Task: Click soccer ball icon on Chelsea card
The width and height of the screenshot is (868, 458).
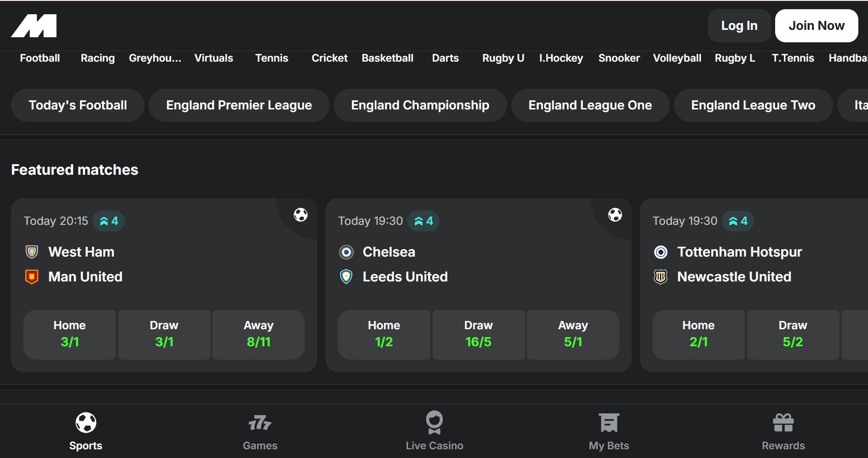Action: [615, 215]
